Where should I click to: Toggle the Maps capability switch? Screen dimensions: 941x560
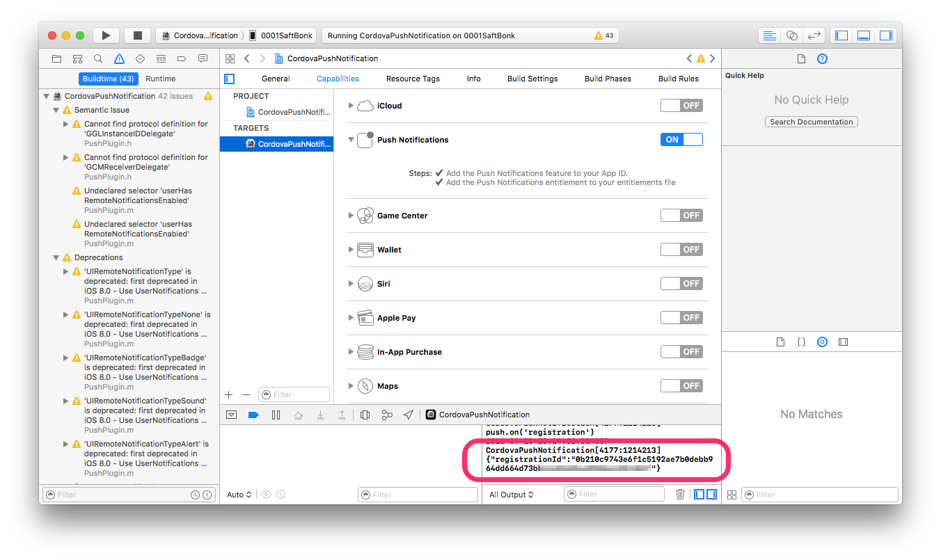[x=681, y=386]
